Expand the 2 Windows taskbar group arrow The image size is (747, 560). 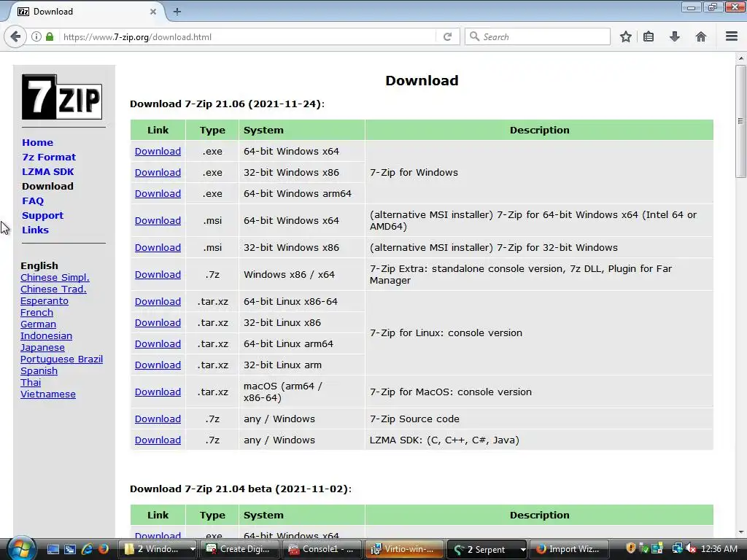pos(193,549)
